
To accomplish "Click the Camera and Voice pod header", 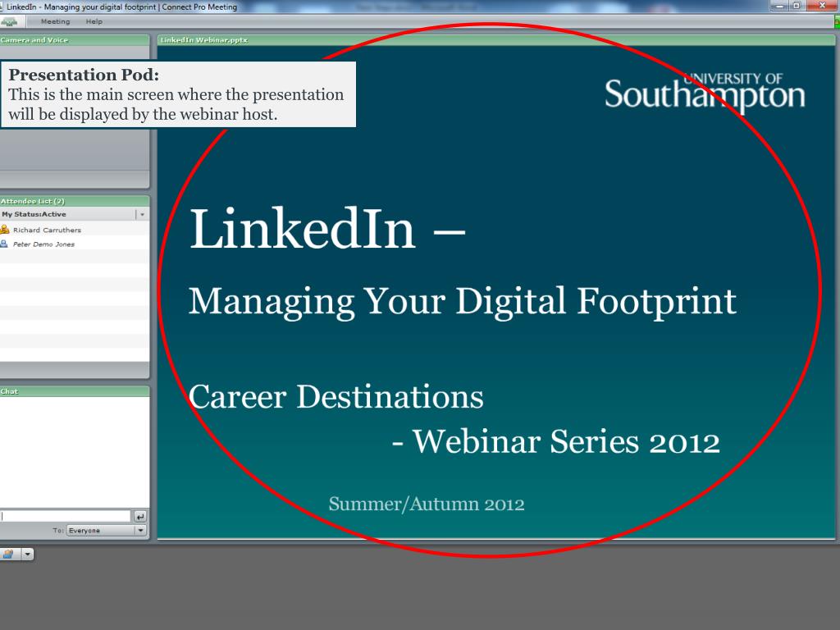I will (x=75, y=40).
